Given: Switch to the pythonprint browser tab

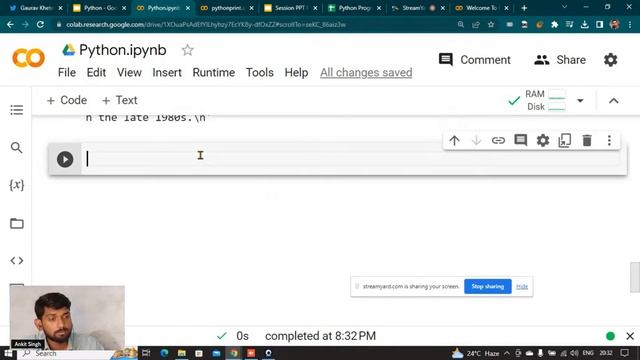Looking at the screenshot, I should 227,8.
